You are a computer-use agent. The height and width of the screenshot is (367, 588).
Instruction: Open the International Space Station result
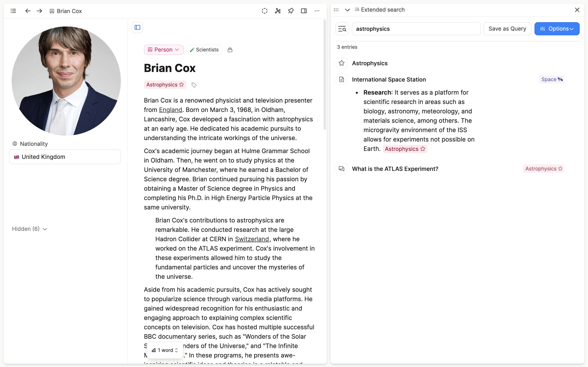pyautogui.click(x=389, y=80)
